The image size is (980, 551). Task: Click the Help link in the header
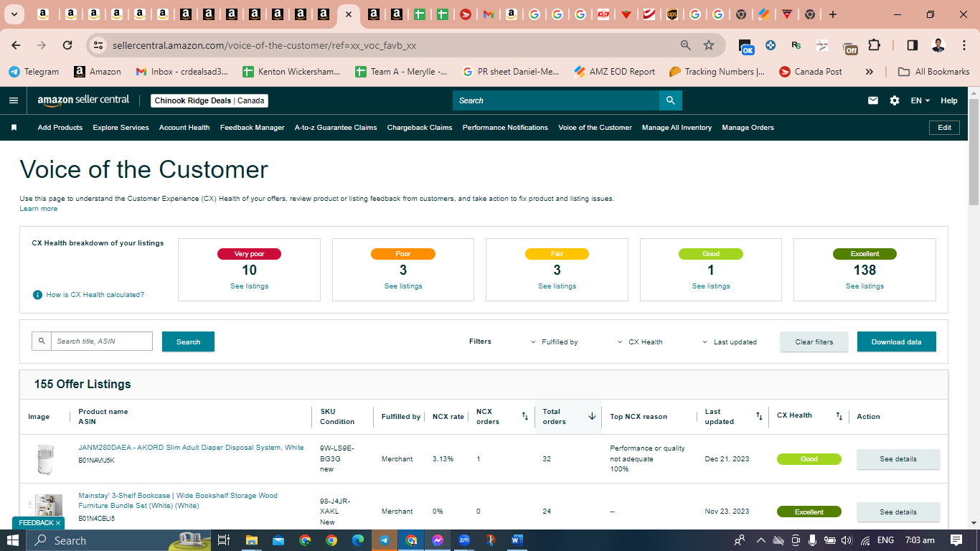[949, 100]
